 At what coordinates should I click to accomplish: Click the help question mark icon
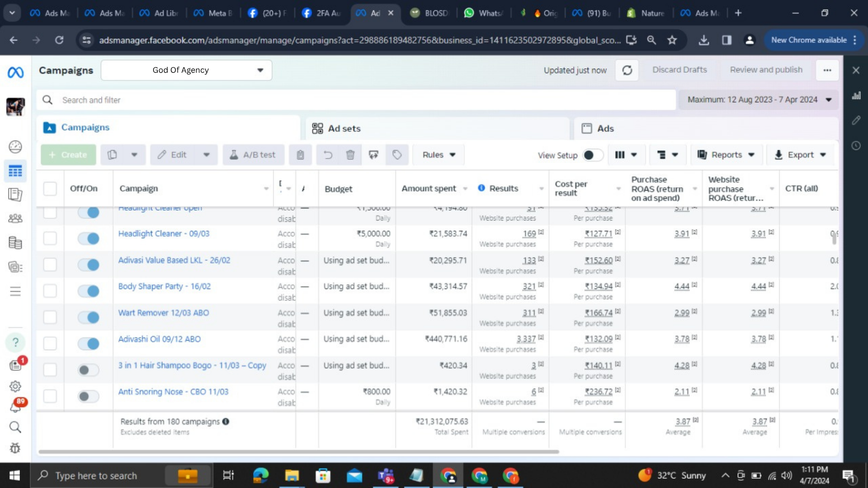point(15,343)
